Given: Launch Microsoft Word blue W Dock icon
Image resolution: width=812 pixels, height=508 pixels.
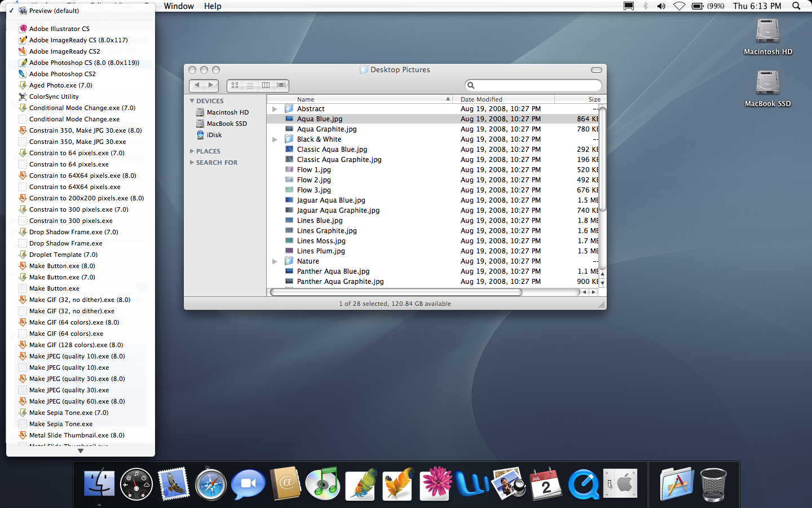Looking at the screenshot, I should tap(472, 484).
